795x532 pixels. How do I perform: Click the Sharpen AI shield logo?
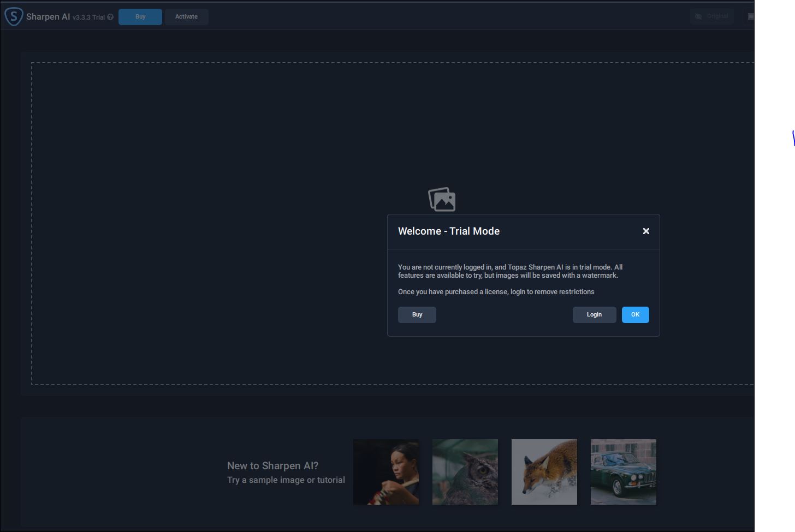[x=14, y=16]
